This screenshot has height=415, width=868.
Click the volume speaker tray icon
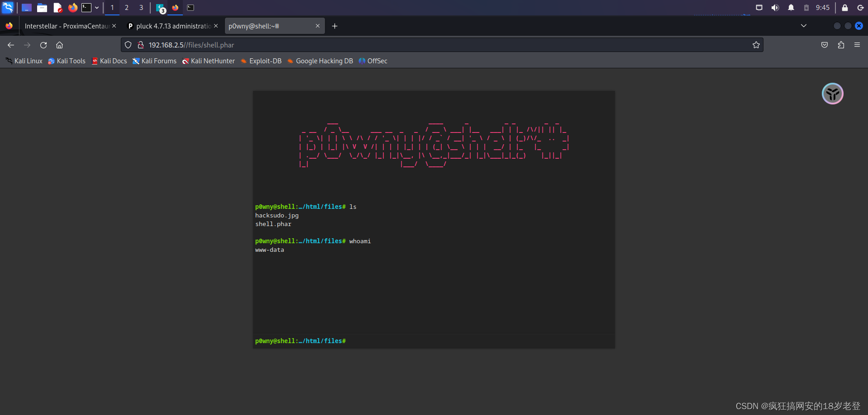click(x=775, y=8)
